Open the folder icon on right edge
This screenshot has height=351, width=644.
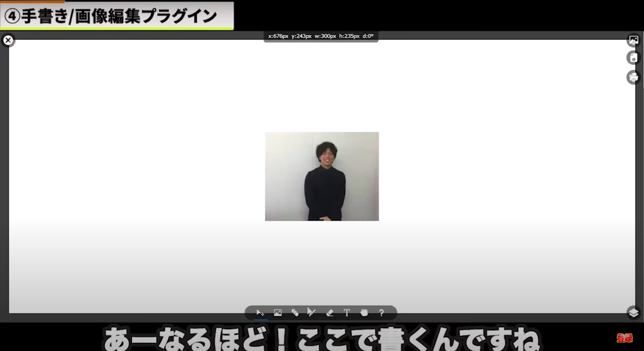pyautogui.click(x=633, y=77)
